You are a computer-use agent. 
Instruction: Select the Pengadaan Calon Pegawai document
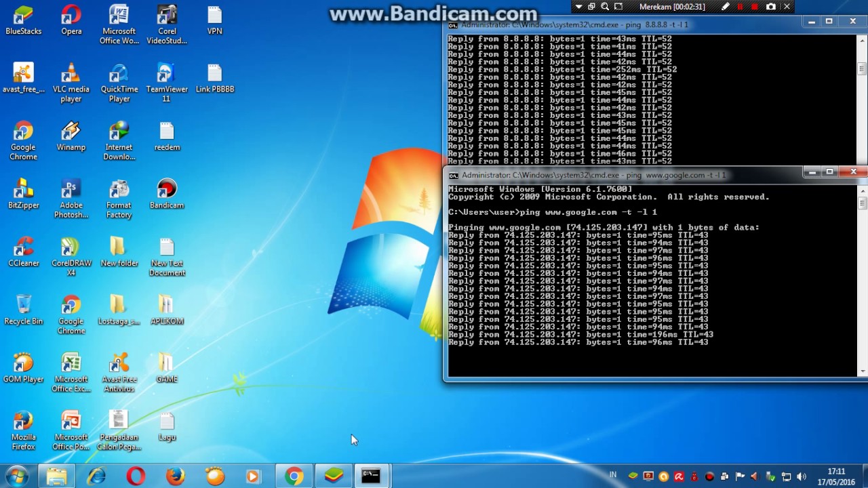(119, 432)
